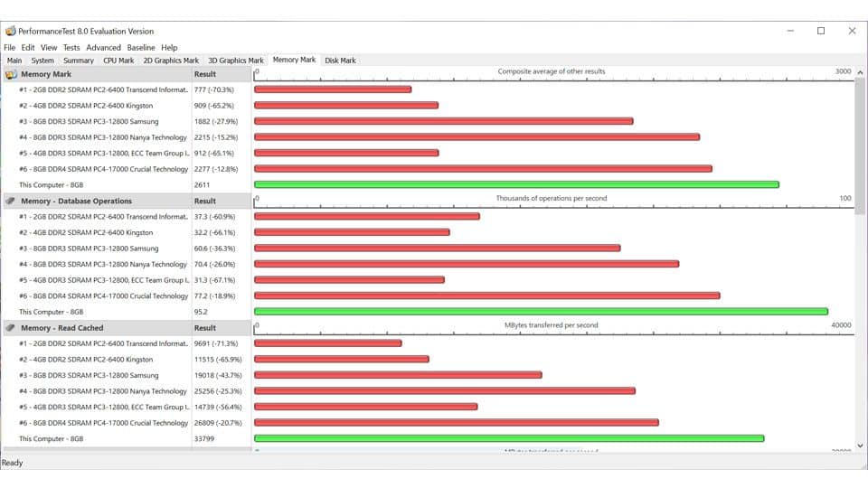
Task: Select the 912 (-65.1%) result cell
Action: (x=214, y=154)
